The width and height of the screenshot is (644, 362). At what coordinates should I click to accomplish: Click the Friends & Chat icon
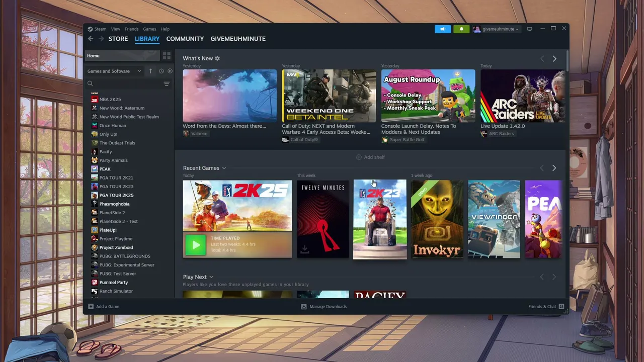coord(561,307)
